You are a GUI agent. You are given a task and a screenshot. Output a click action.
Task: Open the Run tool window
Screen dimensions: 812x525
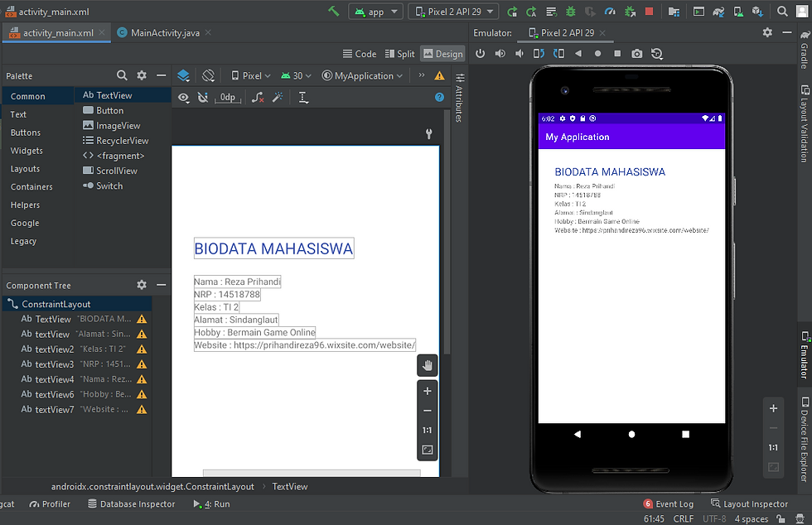pyautogui.click(x=211, y=503)
